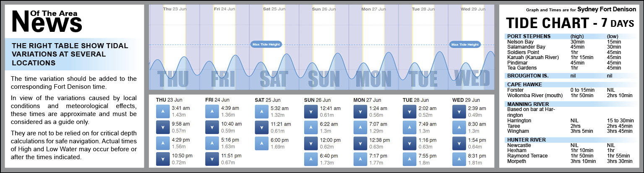Click the Max Tide Height label near Wednesday

pos(464,44)
